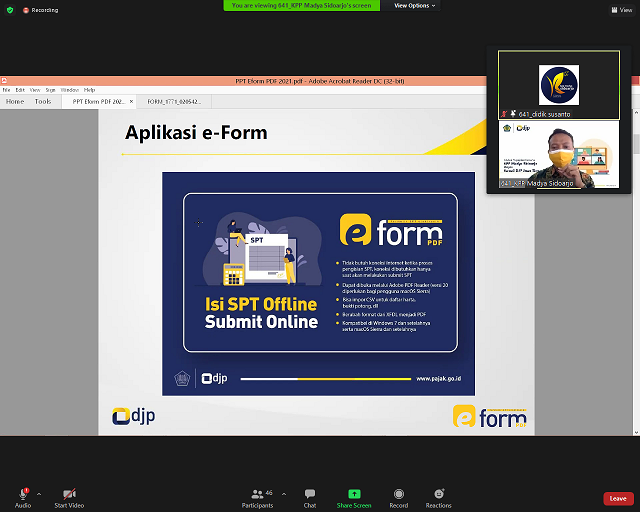Select the 641_KPP Madya Sidoarjo video thumbnail

559,154
